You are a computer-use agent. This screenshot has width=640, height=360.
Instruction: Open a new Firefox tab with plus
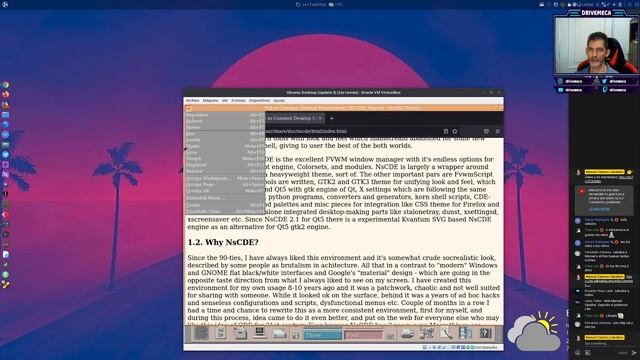(x=332, y=118)
